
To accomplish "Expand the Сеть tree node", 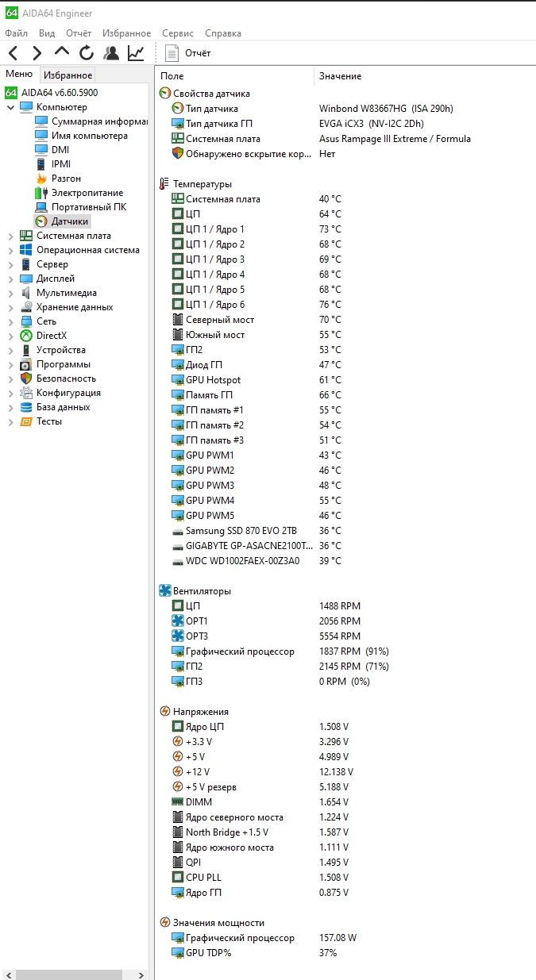I will (x=10, y=321).
